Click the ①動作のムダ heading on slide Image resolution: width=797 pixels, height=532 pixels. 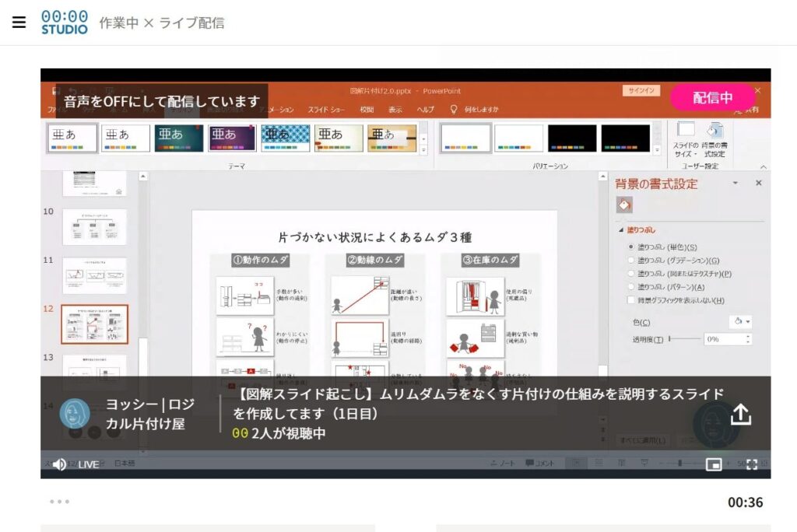tap(260, 260)
